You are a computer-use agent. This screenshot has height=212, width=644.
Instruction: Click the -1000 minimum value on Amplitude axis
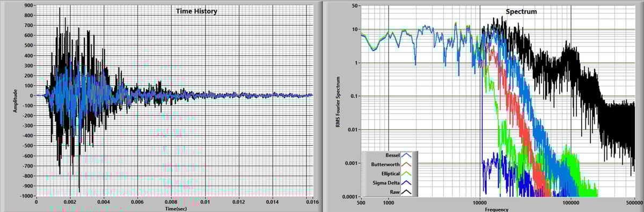tap(27, 196)
